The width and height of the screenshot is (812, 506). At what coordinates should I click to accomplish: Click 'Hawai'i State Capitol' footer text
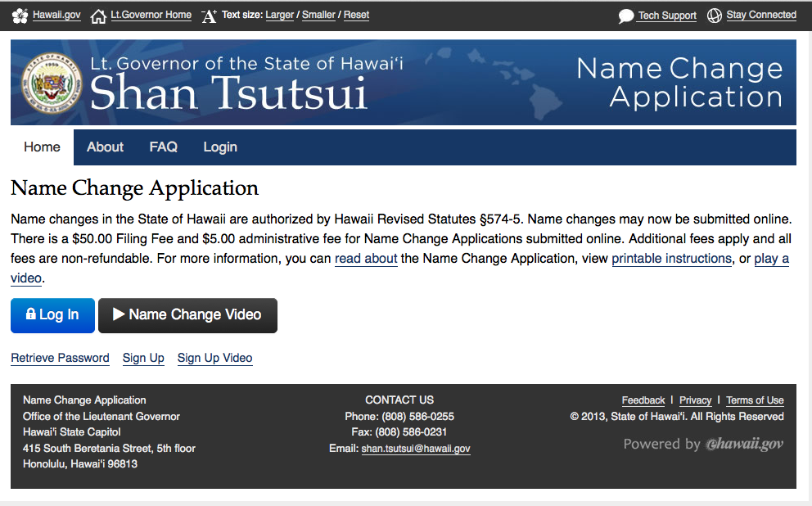71,432
